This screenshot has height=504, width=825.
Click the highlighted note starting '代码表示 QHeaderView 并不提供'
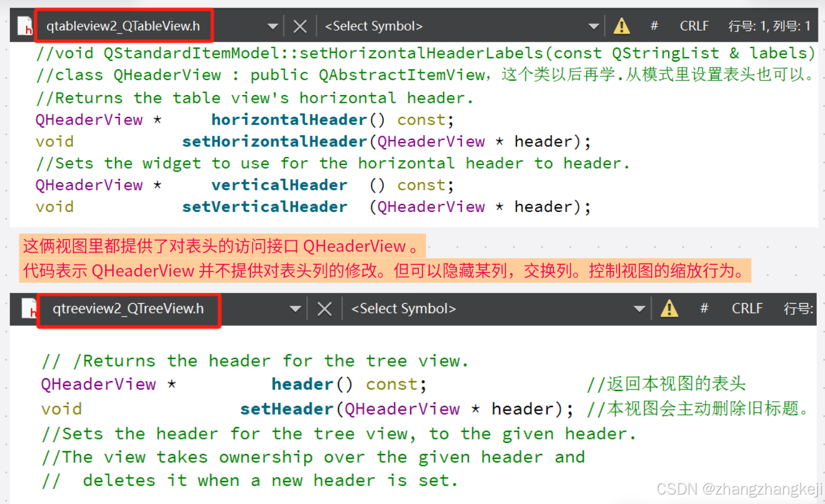[385, 271]
